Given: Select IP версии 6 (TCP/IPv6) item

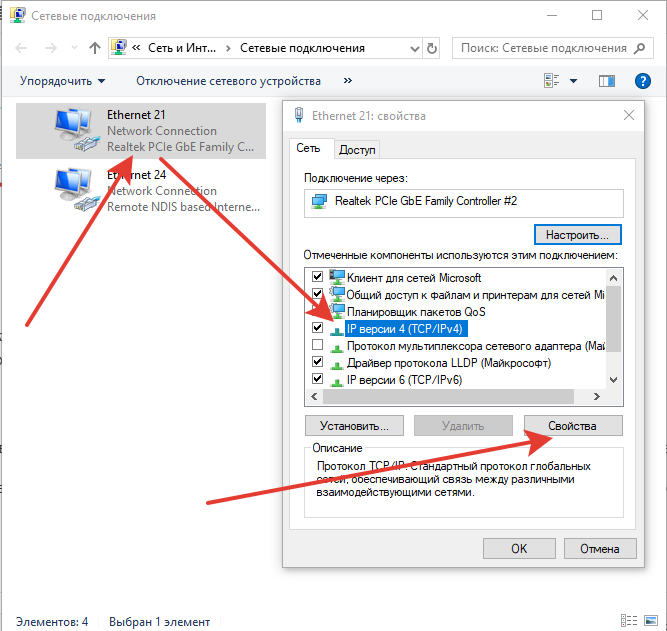Looking at the screenshot, I should pos(404,380).
